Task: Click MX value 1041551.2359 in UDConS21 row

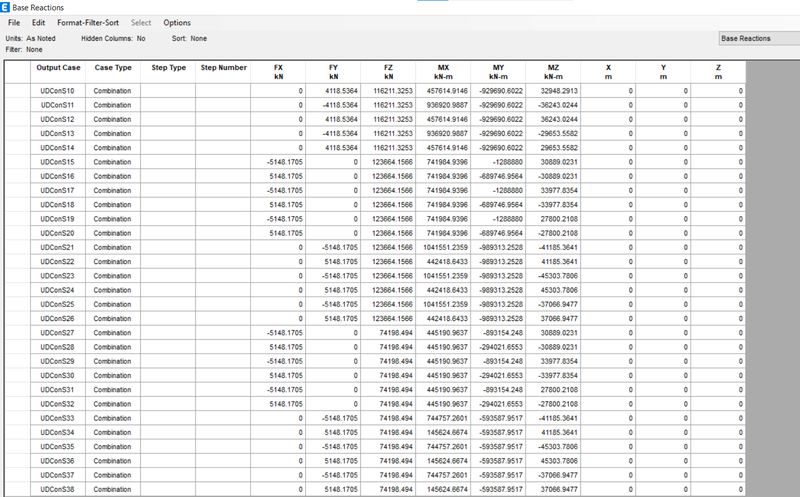Action: coord(443,247)
